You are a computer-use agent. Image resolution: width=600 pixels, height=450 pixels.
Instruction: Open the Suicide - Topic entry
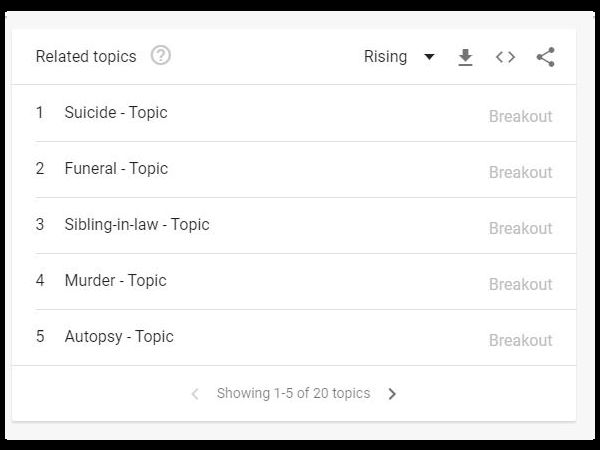point(116,112)
